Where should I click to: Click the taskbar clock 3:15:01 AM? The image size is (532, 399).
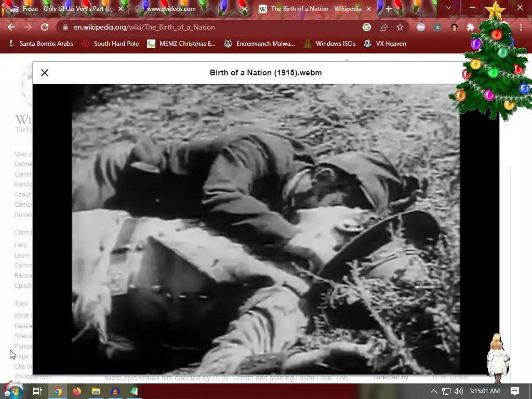485,391
